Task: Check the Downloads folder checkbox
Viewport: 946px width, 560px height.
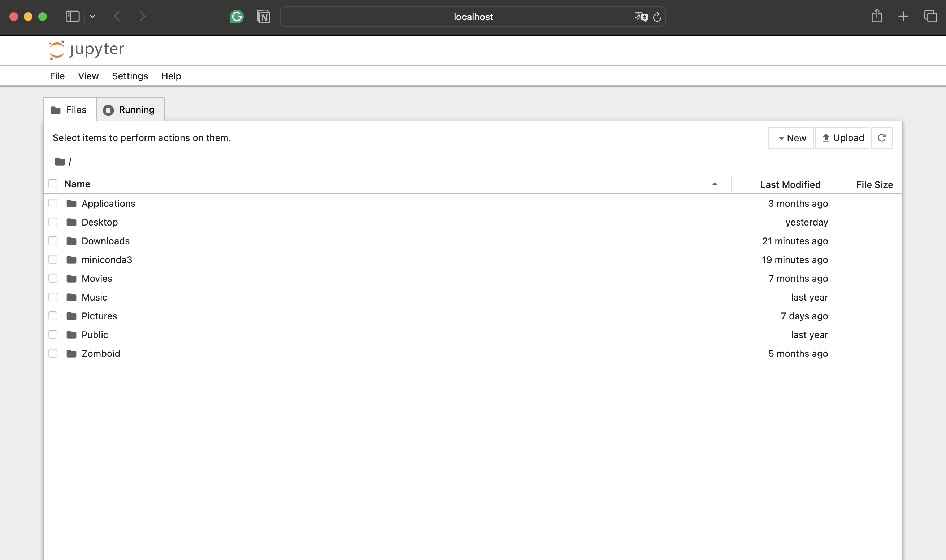Action: point(53,241)
